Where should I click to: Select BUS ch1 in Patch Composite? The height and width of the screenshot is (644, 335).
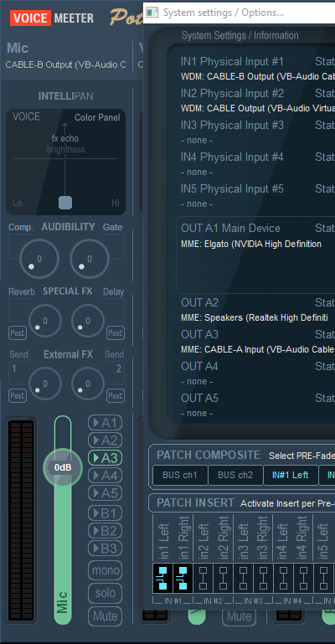click(180, 475)
